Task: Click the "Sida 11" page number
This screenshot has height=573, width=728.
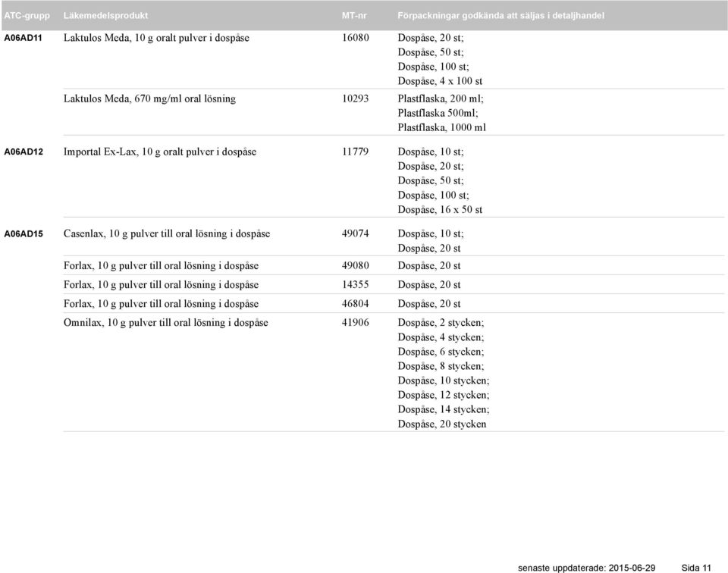Action: pyautogui.click(x=696, y=568)
